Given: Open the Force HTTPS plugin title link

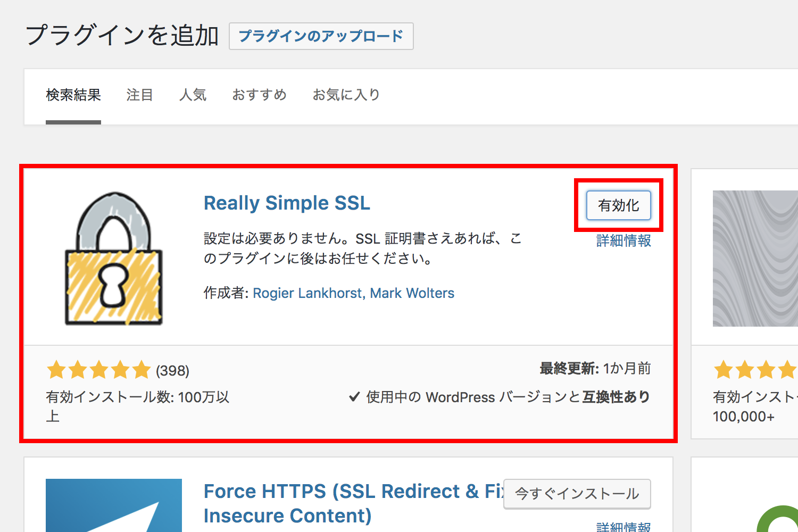Looking at the screenshot, I should pos(354,503).
